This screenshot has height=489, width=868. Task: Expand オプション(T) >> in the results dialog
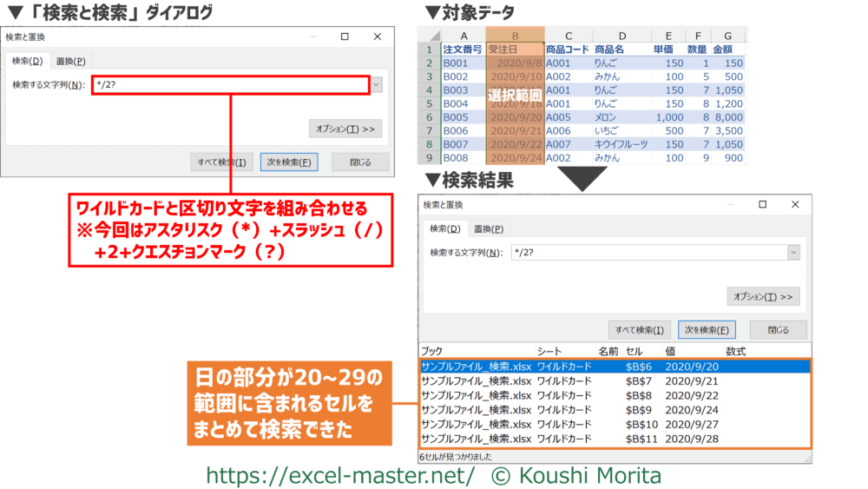[763, 296]
